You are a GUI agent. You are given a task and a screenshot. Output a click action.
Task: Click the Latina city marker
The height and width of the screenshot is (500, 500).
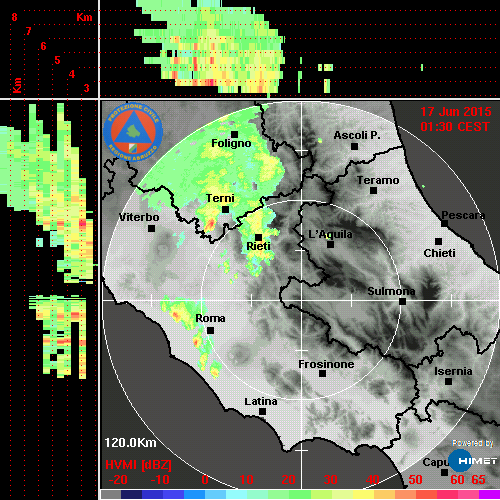(262, 411)
